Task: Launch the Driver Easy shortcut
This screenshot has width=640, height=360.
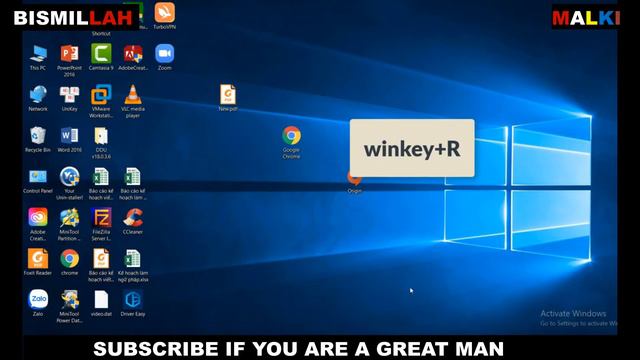Action: 133,300
